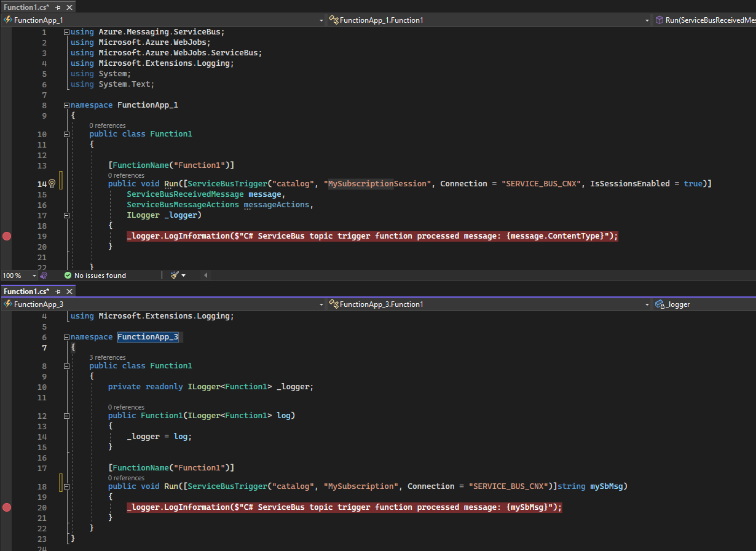The width and height of the screenshot is (756, 551).
Task: Click the "No issues found" status text
Action: pyautogui.click(x=100, y=275)
